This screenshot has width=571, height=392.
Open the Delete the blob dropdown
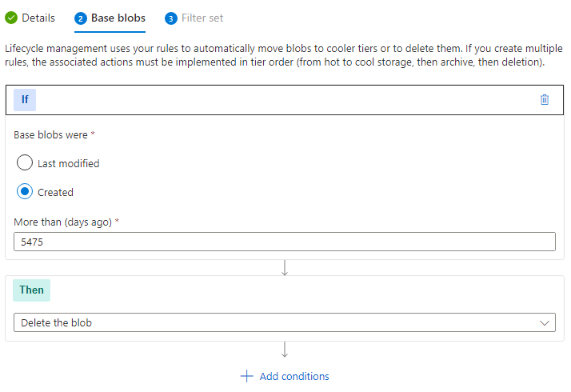coord(285,322)
